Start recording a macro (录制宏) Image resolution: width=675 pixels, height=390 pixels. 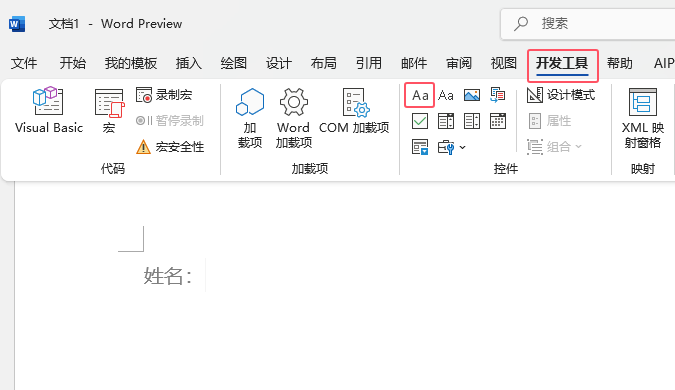click(x=164, y=95)
